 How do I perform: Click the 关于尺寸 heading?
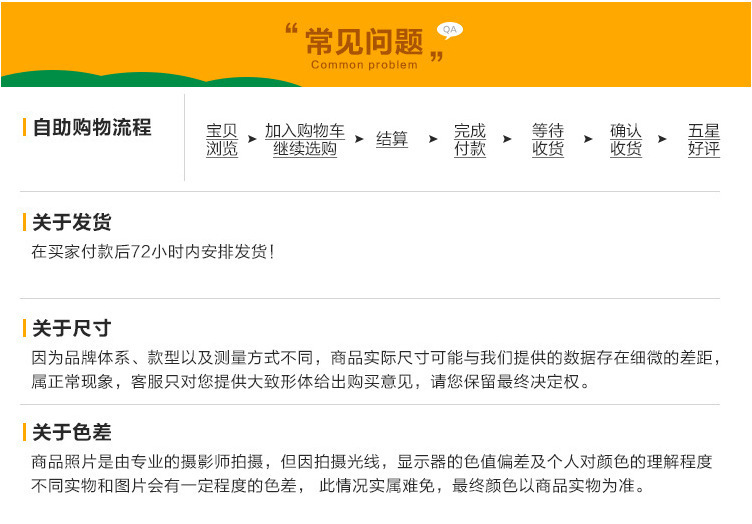pyautogui.click(x=71, y=328)
